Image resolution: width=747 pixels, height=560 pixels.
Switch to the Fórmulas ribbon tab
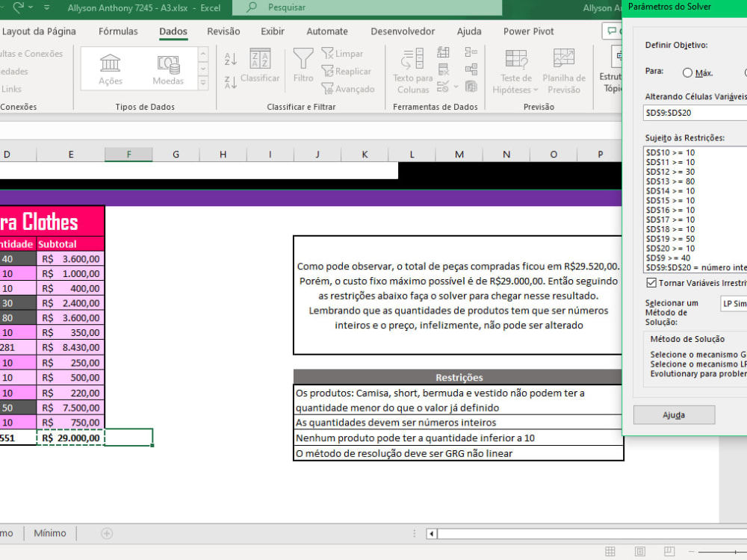(x=117, y=31)
